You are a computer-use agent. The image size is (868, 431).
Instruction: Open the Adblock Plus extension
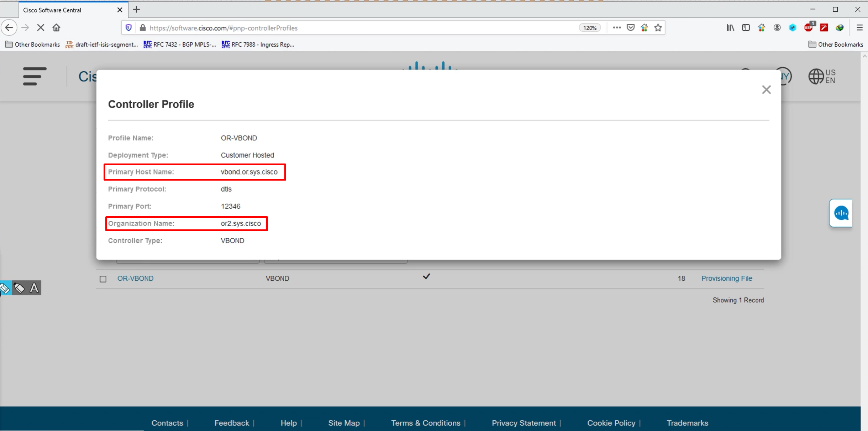[x=809, y=28]
